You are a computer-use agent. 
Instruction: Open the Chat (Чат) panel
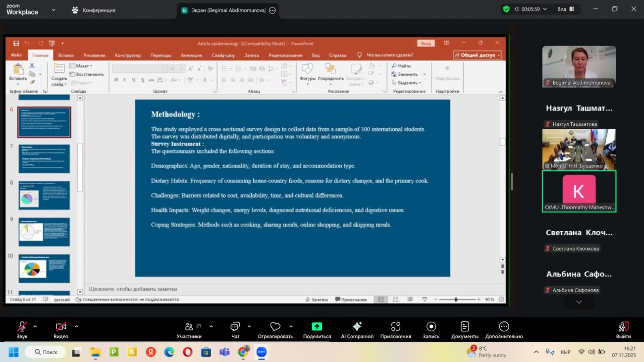click(x=235, y=327)
